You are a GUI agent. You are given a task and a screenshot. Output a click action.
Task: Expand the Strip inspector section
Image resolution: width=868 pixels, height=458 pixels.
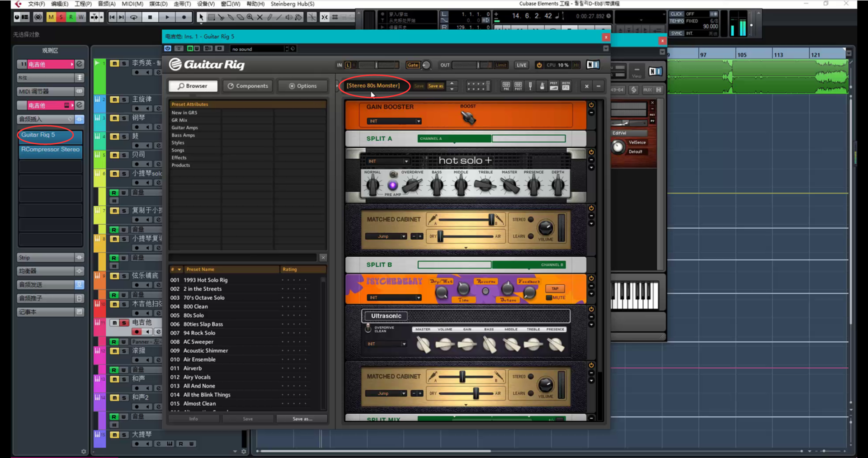tap(51, 257)
